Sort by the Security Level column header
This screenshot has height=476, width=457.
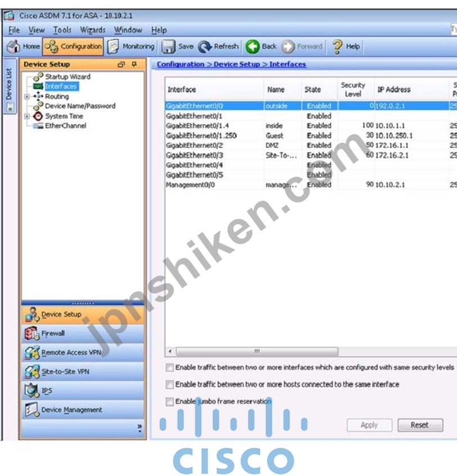click(355, 89)
